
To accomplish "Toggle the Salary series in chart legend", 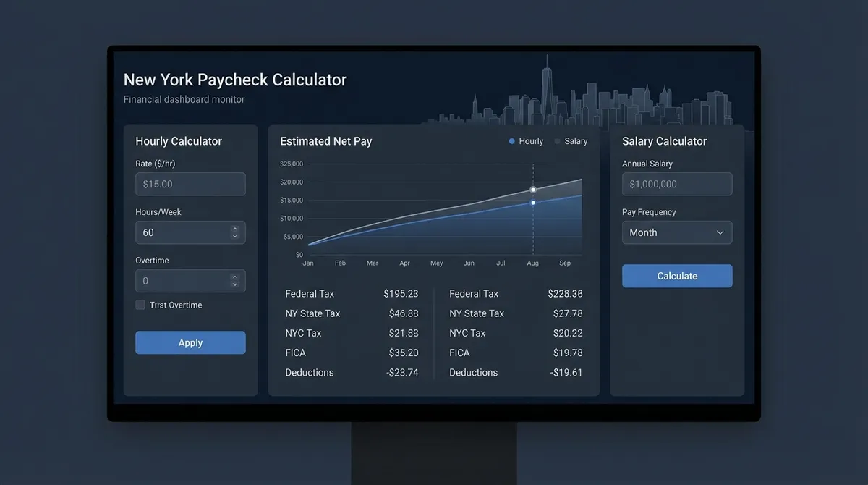I will [571, 141].
